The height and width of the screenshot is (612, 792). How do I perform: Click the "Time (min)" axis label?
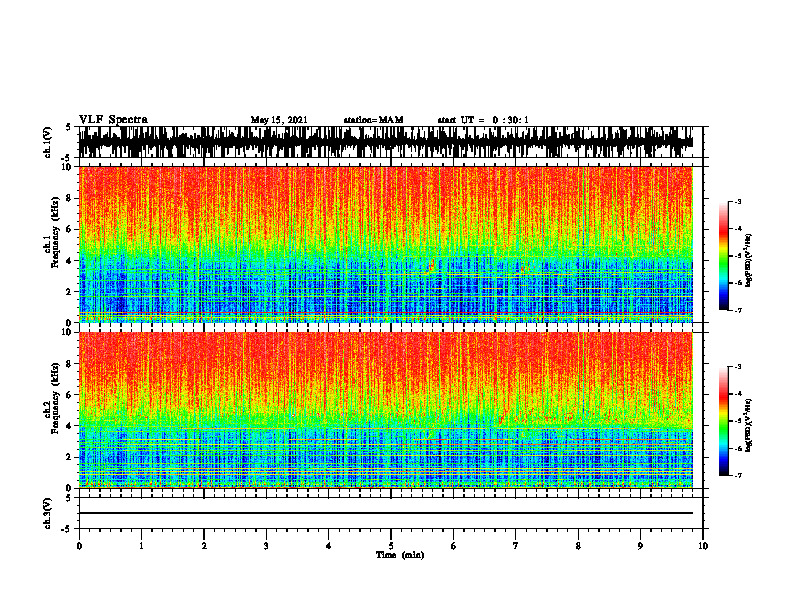pyautogui.click(x=400, y=555)
